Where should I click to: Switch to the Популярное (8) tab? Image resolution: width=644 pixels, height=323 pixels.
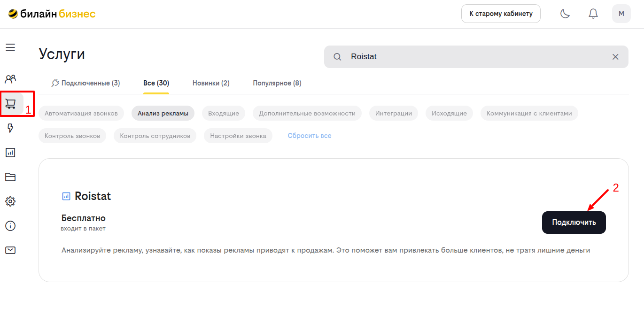point(277,83)
